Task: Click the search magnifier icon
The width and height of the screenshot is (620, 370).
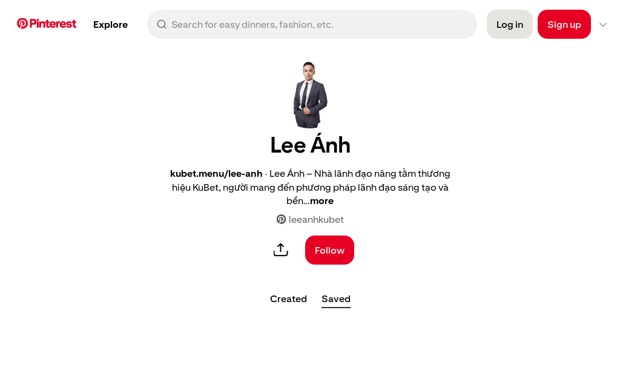Action: (161, 25)
